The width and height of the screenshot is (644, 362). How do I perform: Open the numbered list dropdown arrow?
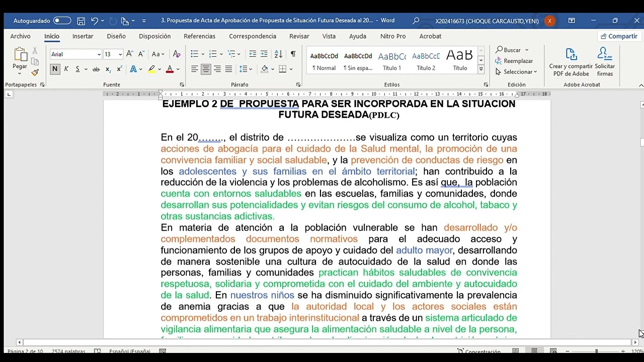coord(221,54)
